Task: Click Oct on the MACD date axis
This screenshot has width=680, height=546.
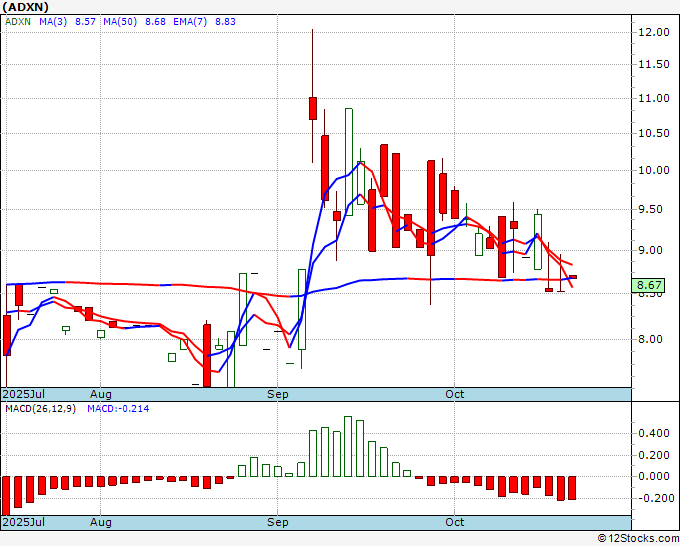Action: (x=454, y=522)
